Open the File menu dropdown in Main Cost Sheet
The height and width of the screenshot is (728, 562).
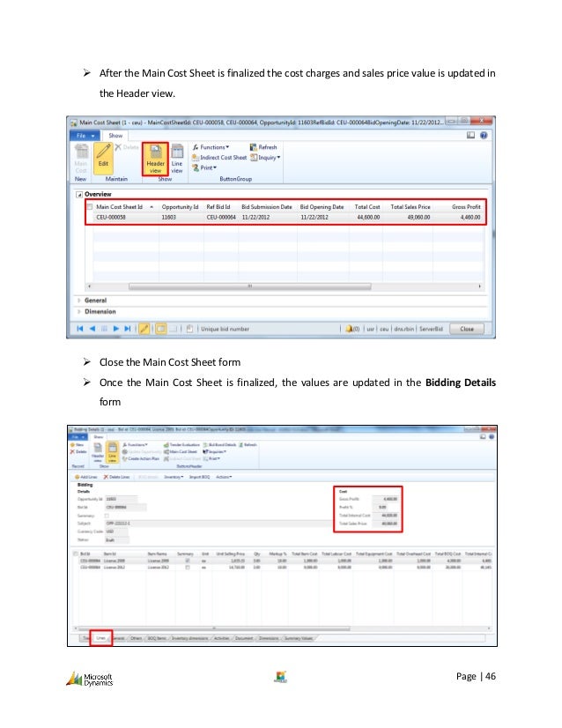click(x=85, y=136)
